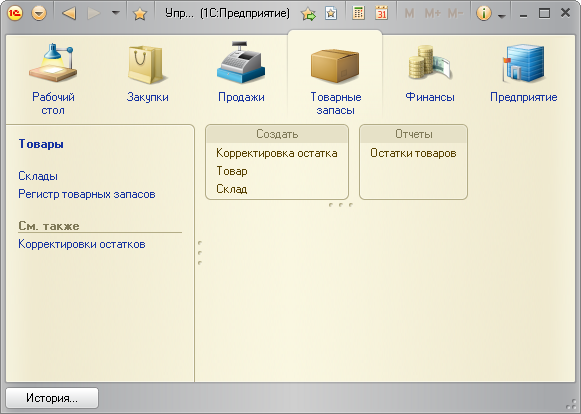Image resolution: width=581 pixels, height=414 pixels.
Task: Click the star with green arrow icon
Action: click(308, 14)
